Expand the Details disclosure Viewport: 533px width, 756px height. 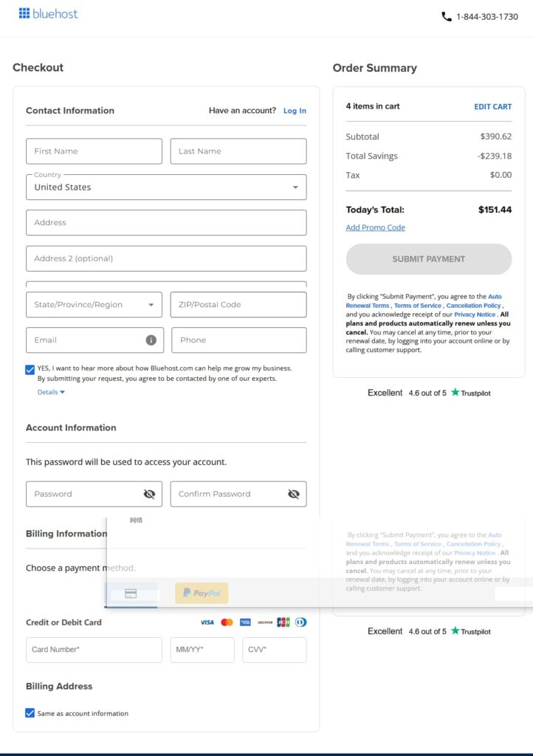point(51,392)
